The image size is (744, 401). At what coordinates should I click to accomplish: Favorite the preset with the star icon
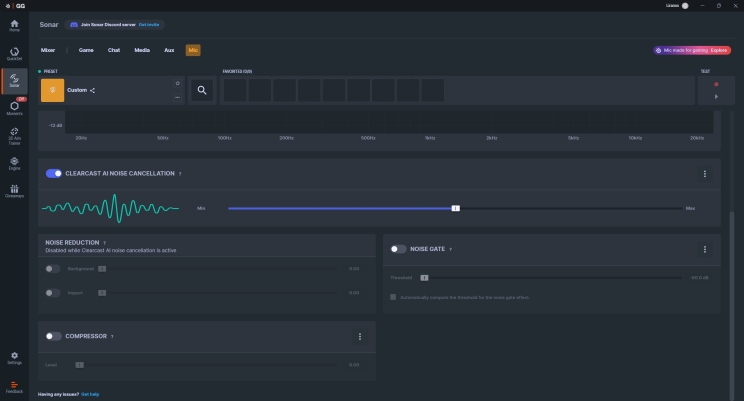click(x=177, y=83)
